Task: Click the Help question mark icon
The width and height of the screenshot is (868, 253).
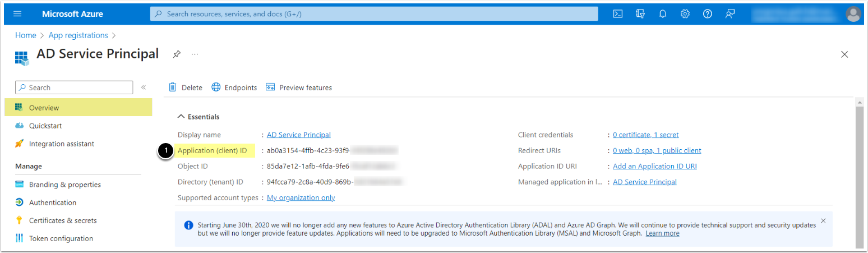Action: (x=707, y=14)
